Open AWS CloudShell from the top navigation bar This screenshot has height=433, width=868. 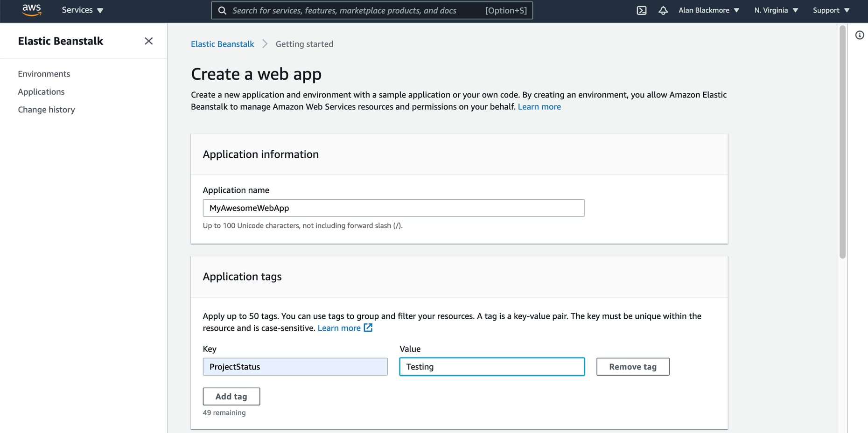pos(641,10)
